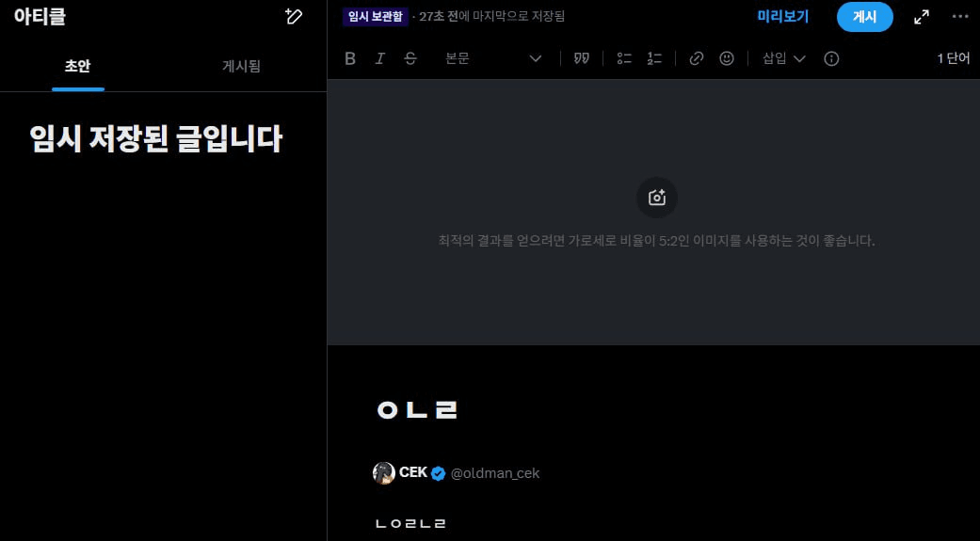Image resolution: width=980 pixels, height=541 pixels.
Task: Open the @oldman_cek handle
Action: coord(495,473)
